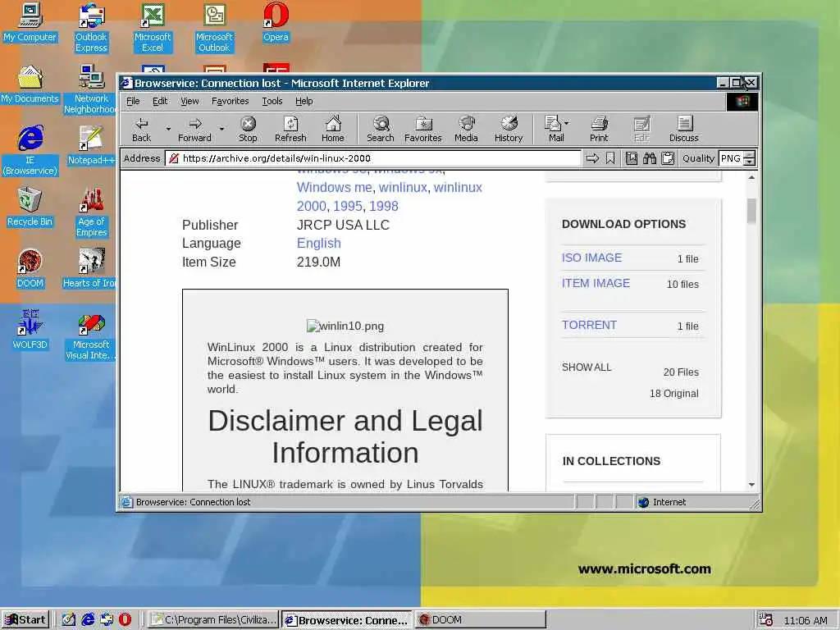Open the Media toolbar button

[x=466, y=130]
